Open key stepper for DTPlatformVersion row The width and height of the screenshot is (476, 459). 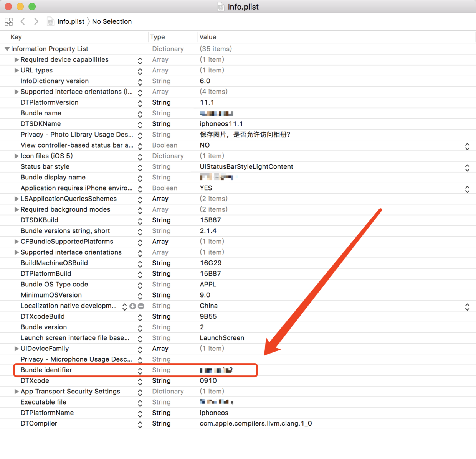pyautogui.click(x=140, y=104)
